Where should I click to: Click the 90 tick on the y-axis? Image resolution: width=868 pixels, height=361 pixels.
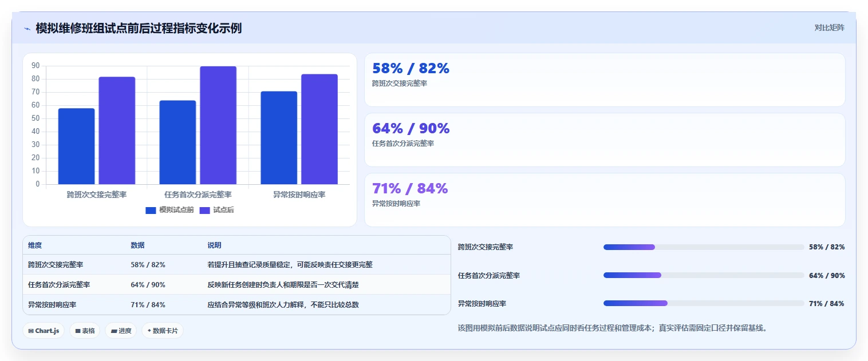(x=35, y=66)
